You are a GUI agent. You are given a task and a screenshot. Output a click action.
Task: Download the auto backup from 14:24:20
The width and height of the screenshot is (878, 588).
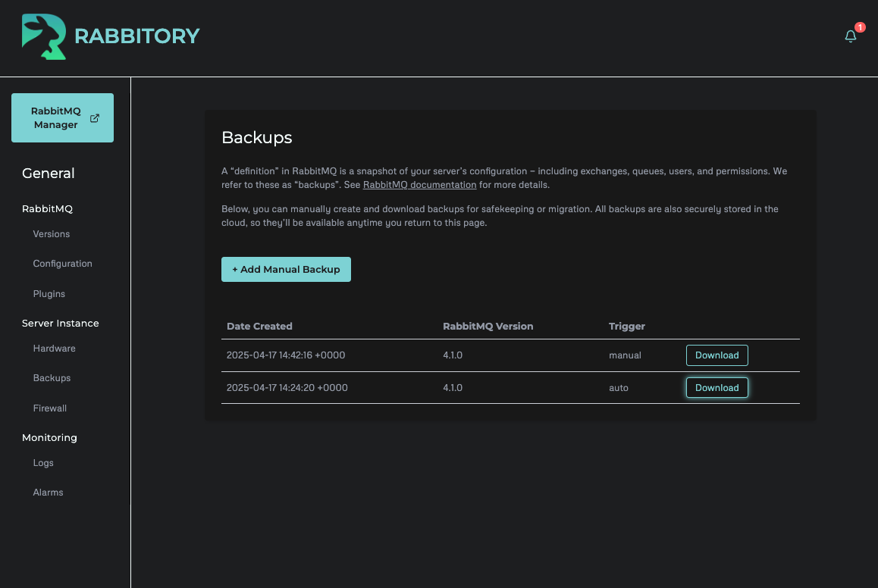point(717,387)
